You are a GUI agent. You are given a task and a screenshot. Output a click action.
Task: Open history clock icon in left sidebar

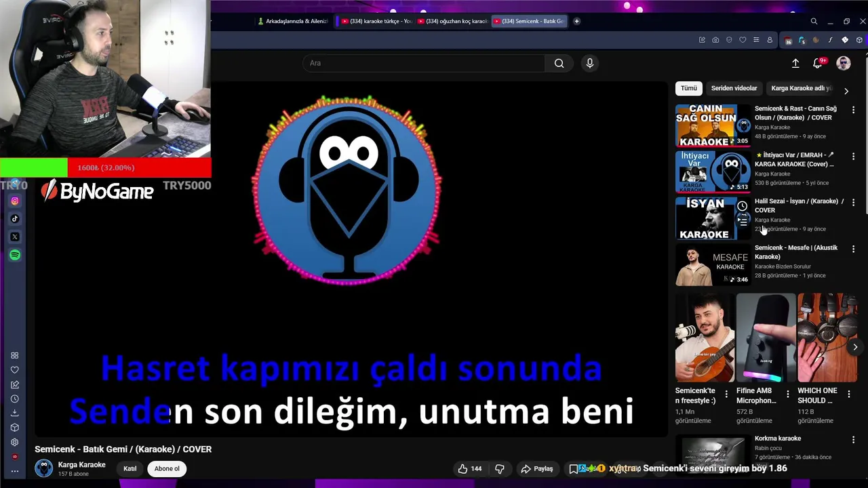tap(15, 399)
